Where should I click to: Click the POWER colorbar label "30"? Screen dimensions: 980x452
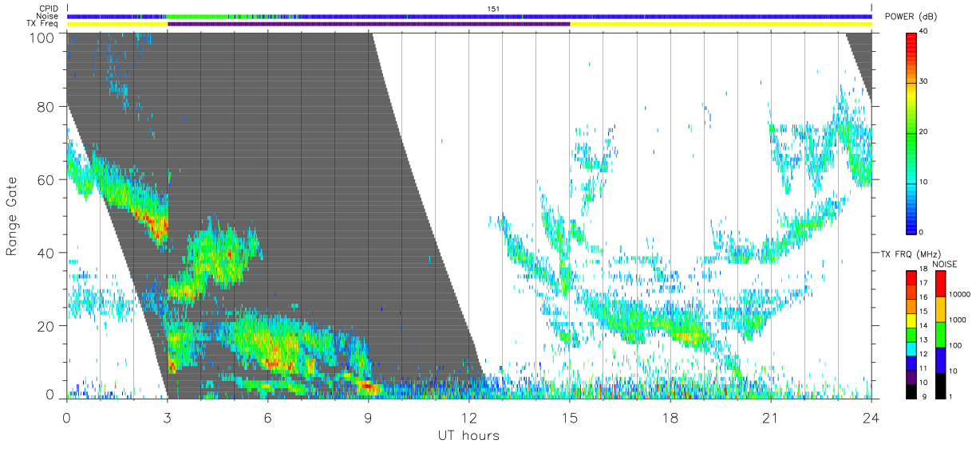923,81
